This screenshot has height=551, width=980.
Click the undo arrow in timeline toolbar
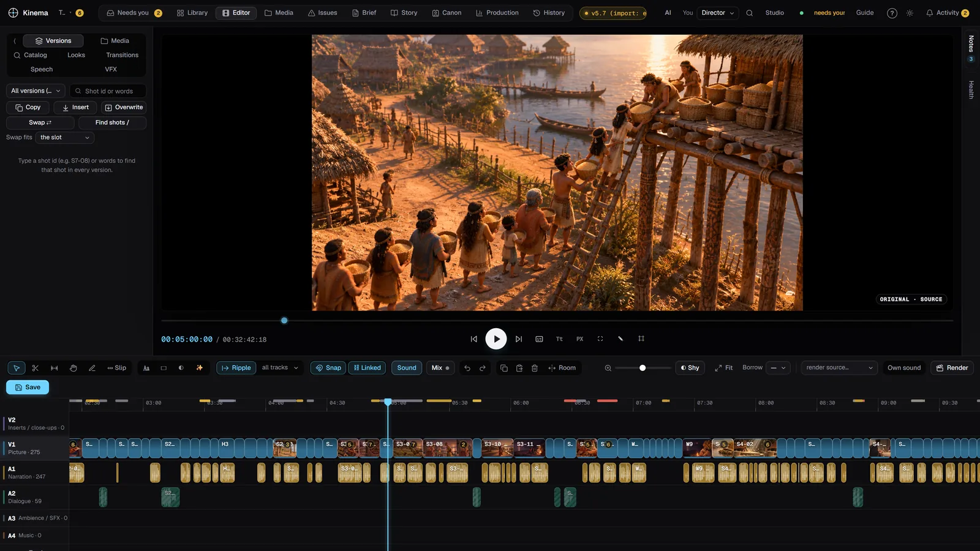[467, 368]
